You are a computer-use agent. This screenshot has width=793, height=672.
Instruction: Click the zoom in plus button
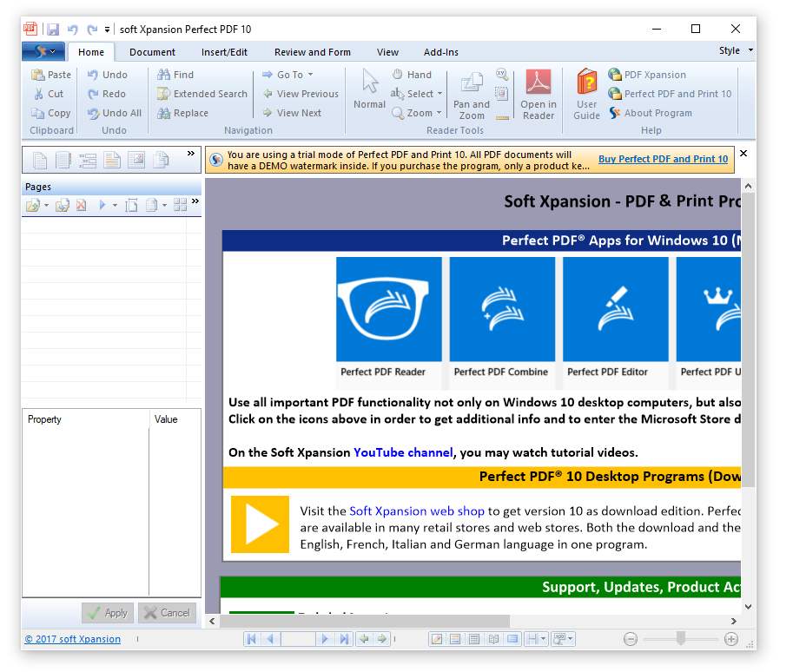click(731, 639)
